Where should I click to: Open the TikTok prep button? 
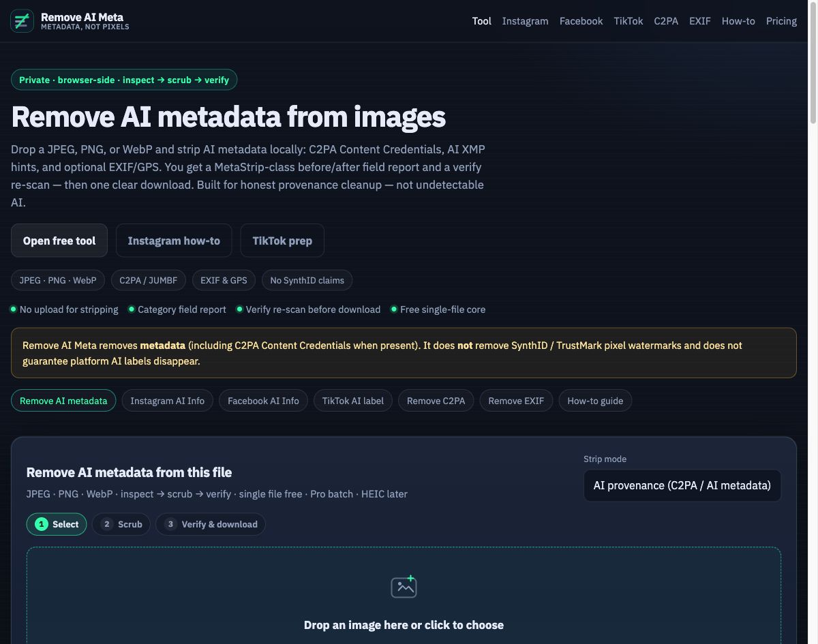click(282, 241)
